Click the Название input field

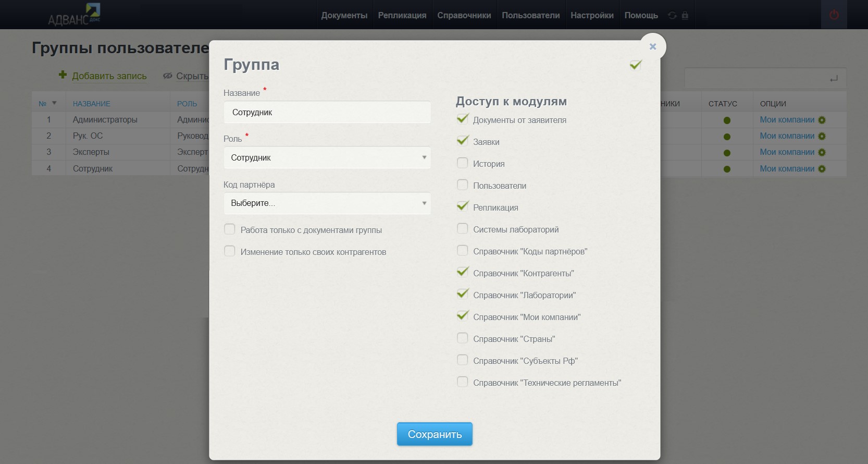(327, 112)
